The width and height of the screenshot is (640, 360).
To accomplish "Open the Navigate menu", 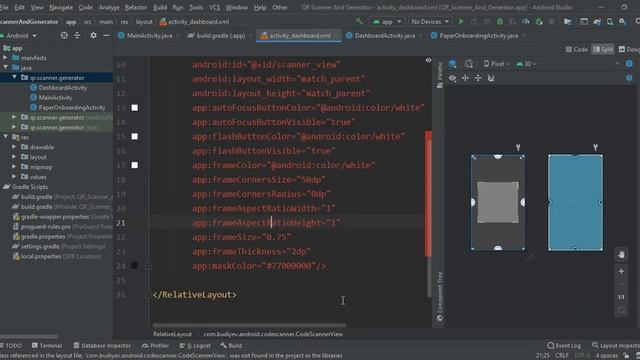I will point(61,7).
